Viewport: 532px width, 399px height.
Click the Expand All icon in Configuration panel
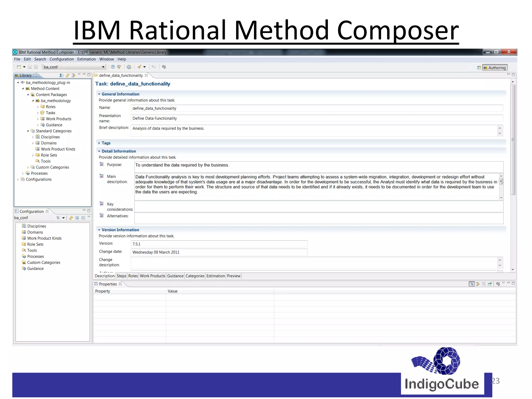77,218
